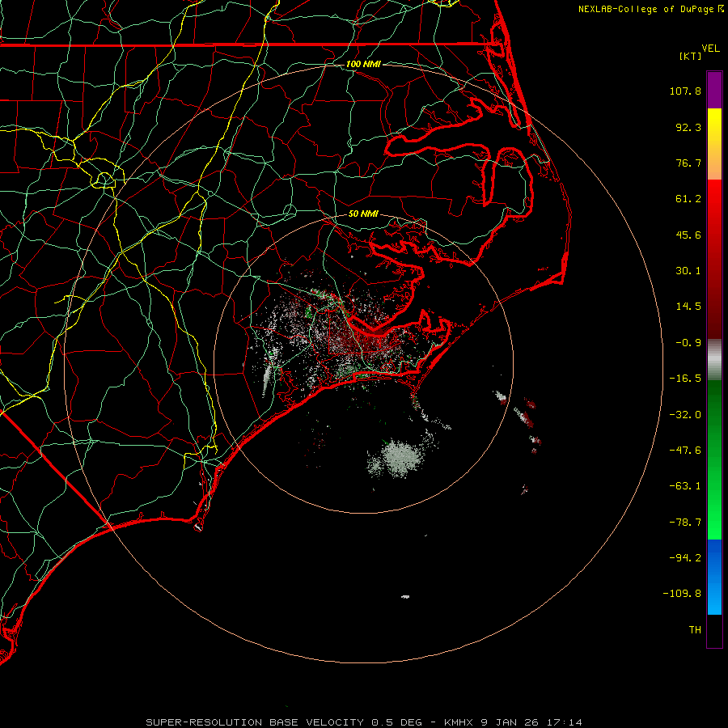Click the elongated white echo streak inland
Screen dimensions: 728x728
click(x=266, y=379)
